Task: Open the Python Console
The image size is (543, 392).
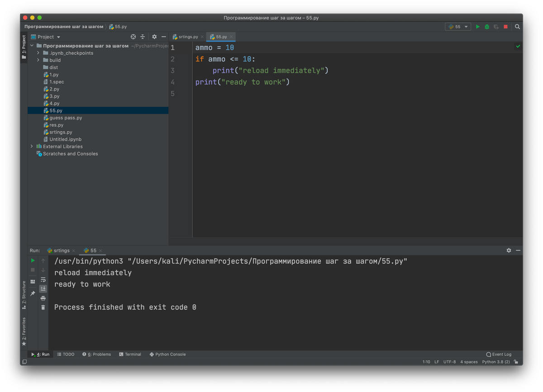Action: 168,354
